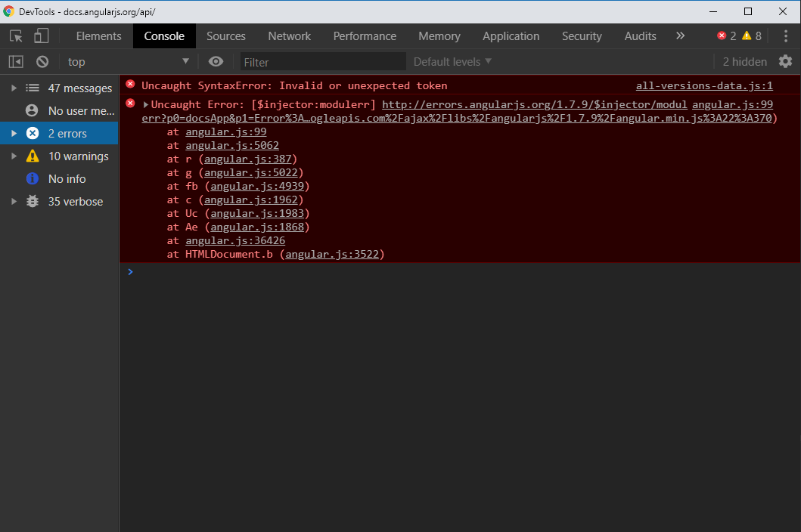Open the angular.js:387 stack link
Screen dimensions: 801x532
(248, 159)
